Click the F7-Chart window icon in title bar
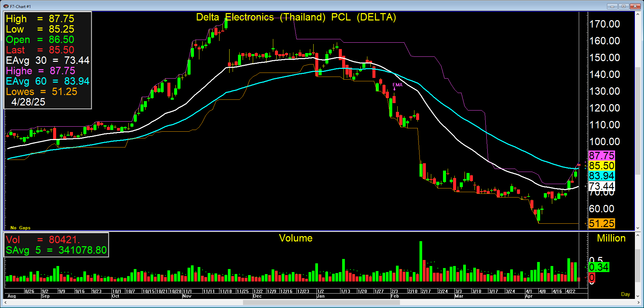The image size is (644, 308). click(6, 6)
